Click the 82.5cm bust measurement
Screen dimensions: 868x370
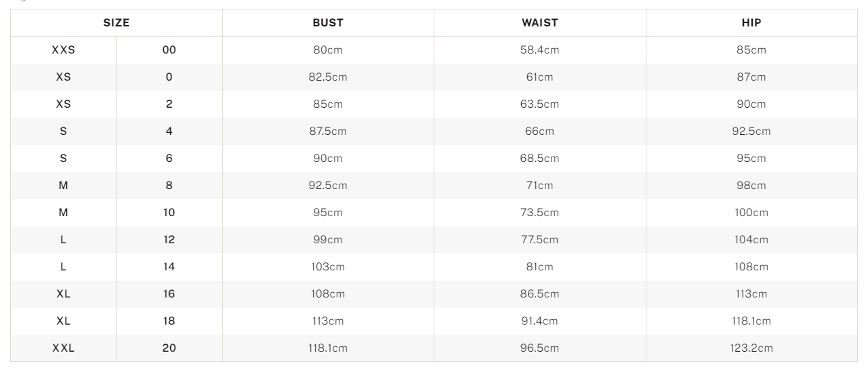328,77
